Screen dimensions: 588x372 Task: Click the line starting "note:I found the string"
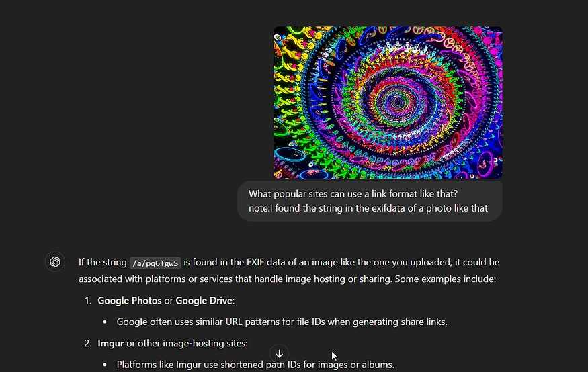(x=368, y=208)
